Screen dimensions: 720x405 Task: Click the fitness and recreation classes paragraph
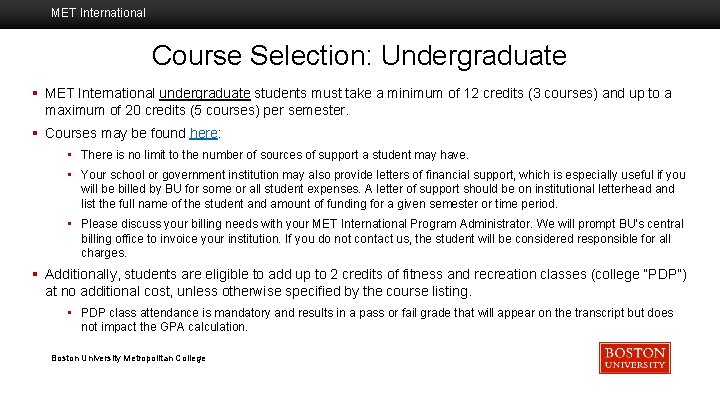click(x=365, y=282)
